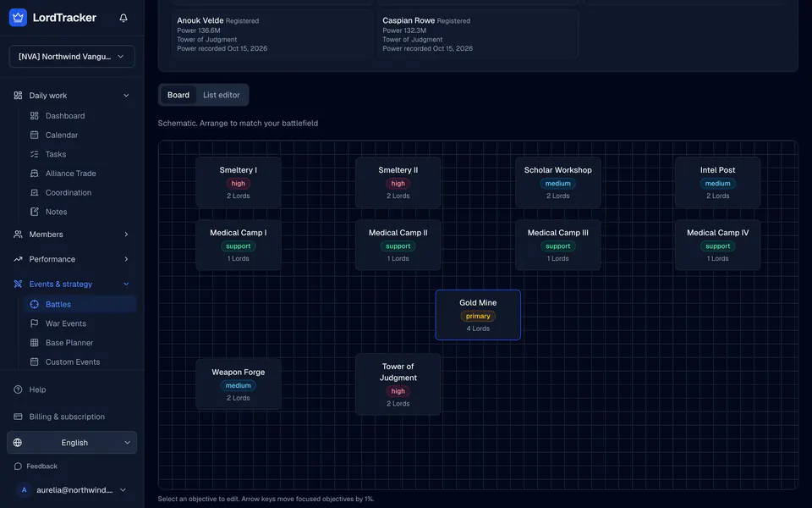Click the Help question mark icon
The width and height of the screenshot is (812, 508).
pyautogui.click(x=18, y=389)
